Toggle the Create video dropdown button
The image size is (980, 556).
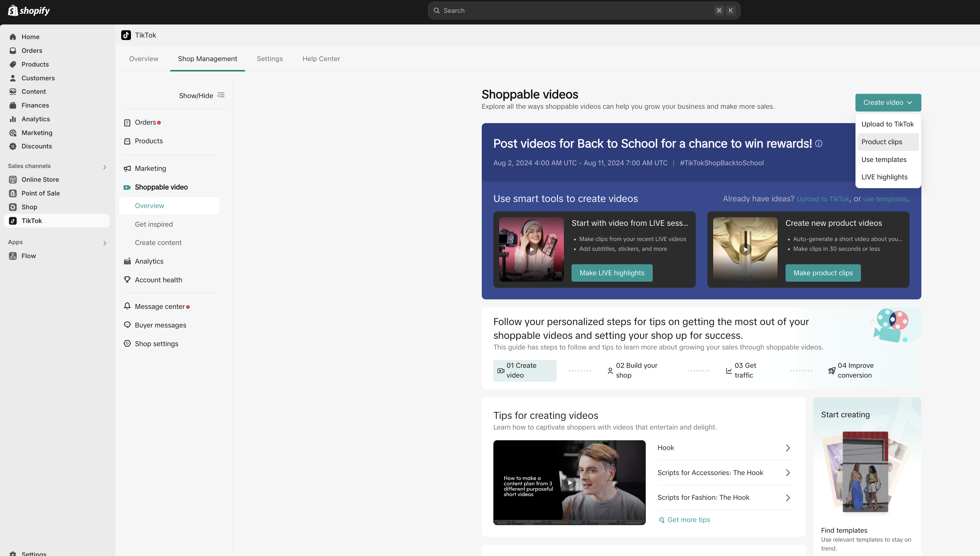[x=888, y=102]
